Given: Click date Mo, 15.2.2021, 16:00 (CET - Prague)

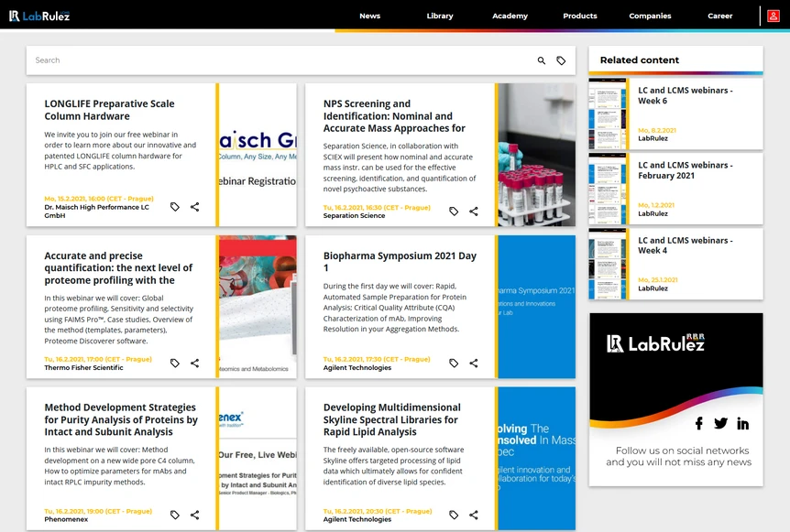Looking at the screenshot, I should [99, 199].
